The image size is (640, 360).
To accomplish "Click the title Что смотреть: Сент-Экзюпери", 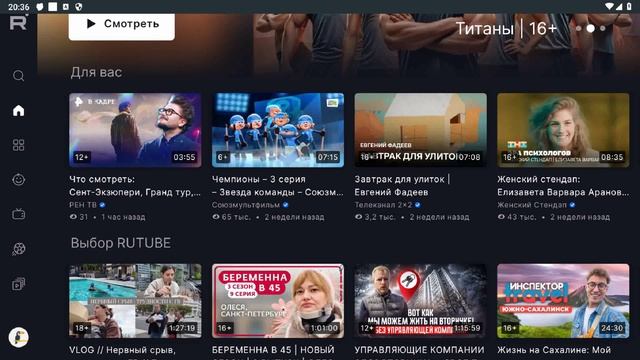I will tap(135, 186).
